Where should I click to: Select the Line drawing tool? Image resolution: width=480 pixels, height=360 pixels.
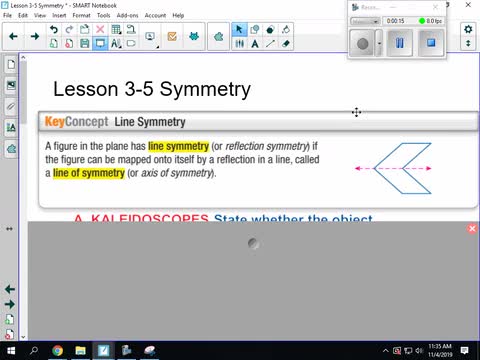(x=270, y=43)
